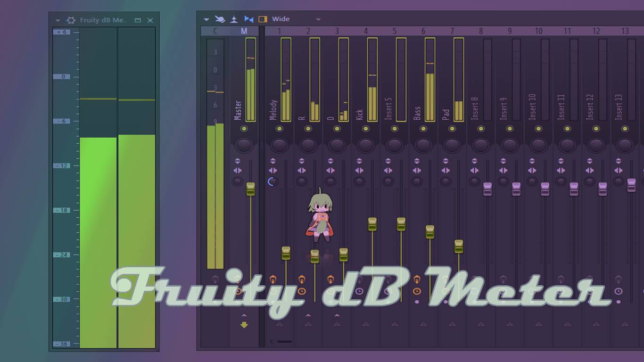The width and height of the screenshot is (644, 362).
Task: Click the yellow down arrow under Master track
Action: tap(244, 325)
